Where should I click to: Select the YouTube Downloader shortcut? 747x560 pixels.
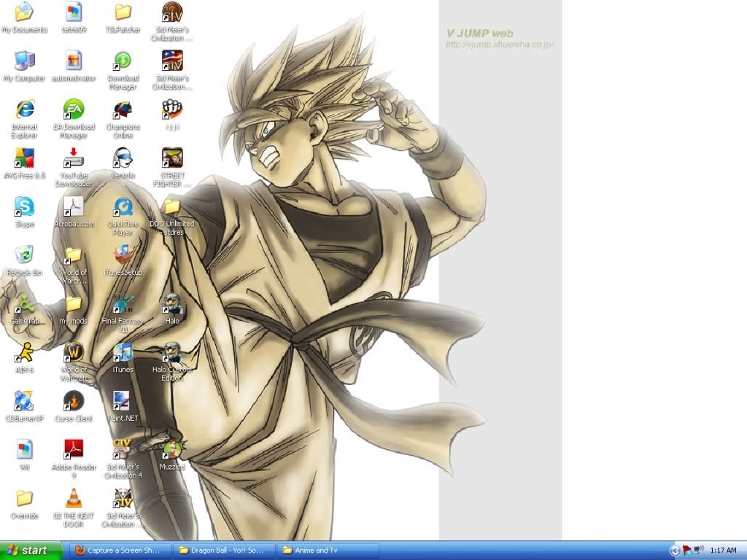point(74,158)
